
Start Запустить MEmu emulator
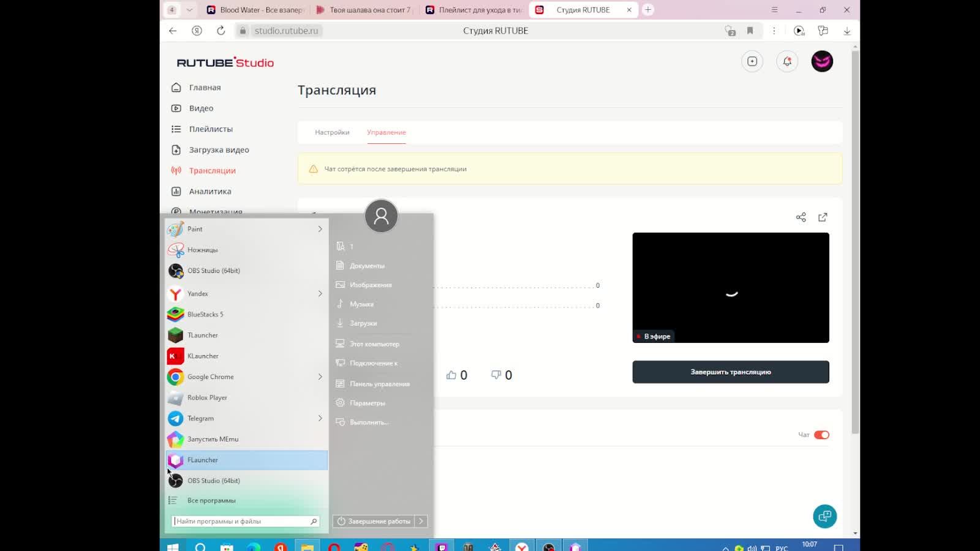tap(246, 440)
